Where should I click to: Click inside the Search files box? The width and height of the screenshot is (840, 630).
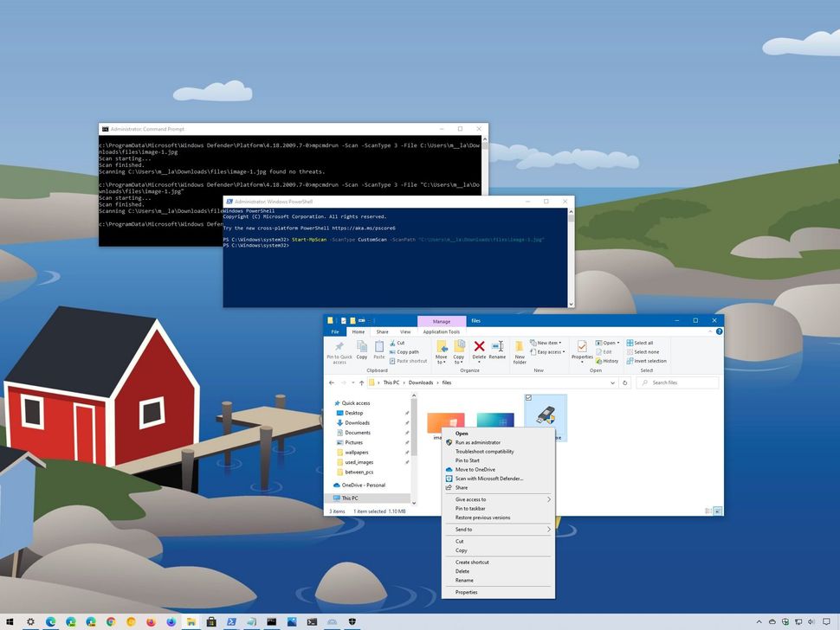(677, 382)
